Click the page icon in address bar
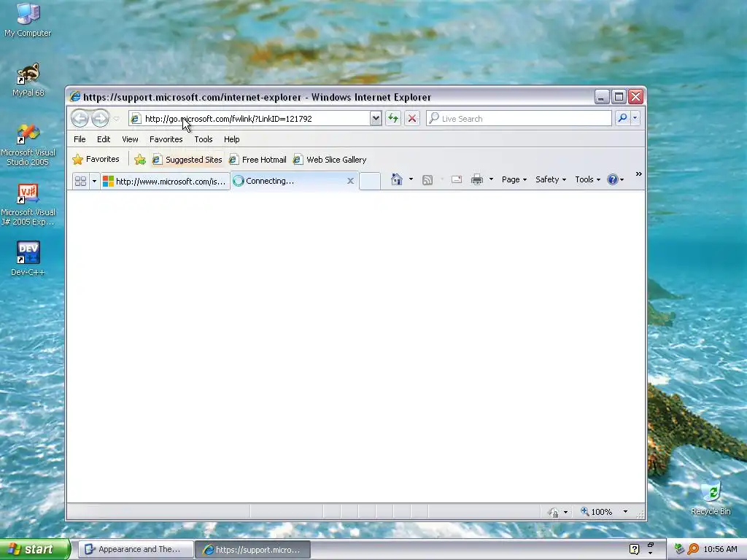747x560 pixels. 135,119
